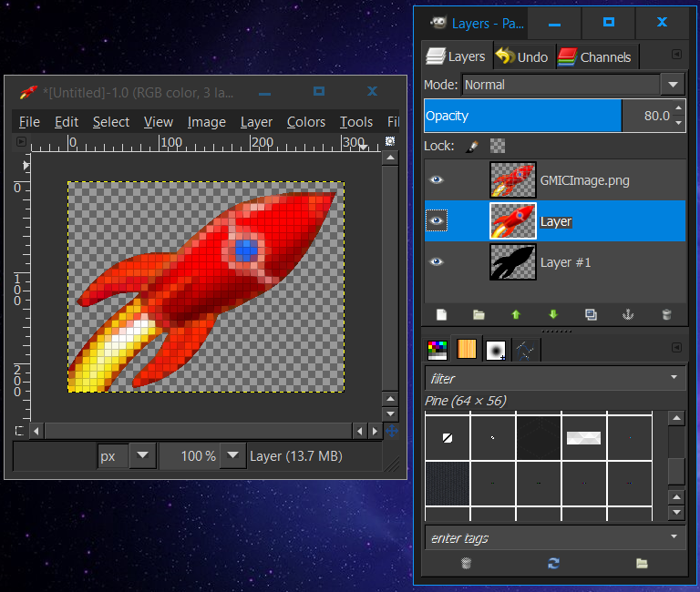Open pattern as image folder icon
The height and width of the screenshot is (592, 700).
(642, 564)
